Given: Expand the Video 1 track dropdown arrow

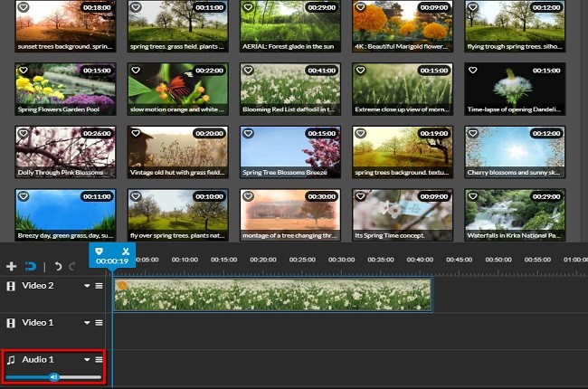Looking at the screenshot, I should pyautogui.click(x=88, y=323).
